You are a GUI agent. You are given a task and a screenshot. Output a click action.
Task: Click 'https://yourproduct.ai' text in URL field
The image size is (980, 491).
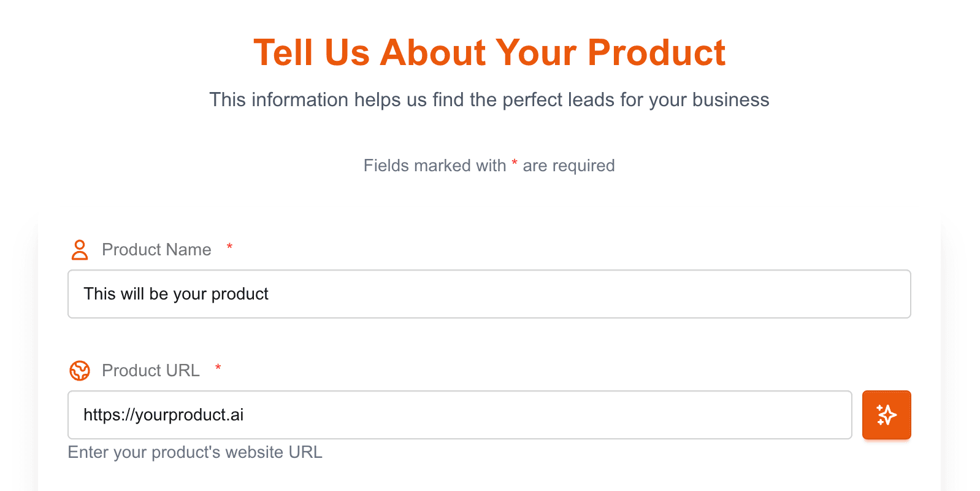tap(164, 415)
